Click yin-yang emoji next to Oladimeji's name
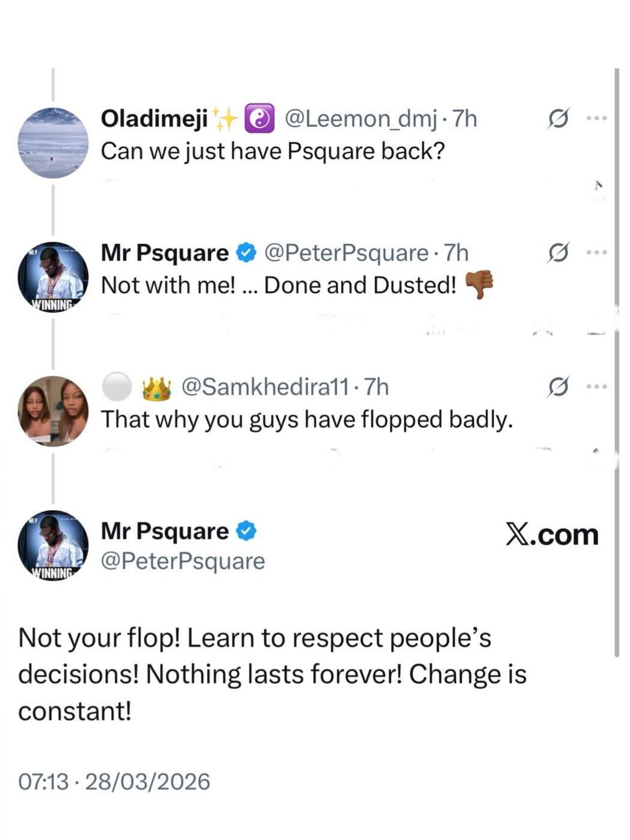 pyautogui.click(x=259, y=119)
